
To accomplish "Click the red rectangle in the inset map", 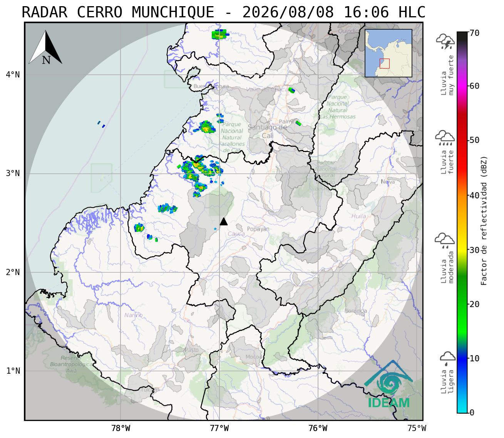I will click(x=384, y=64).
